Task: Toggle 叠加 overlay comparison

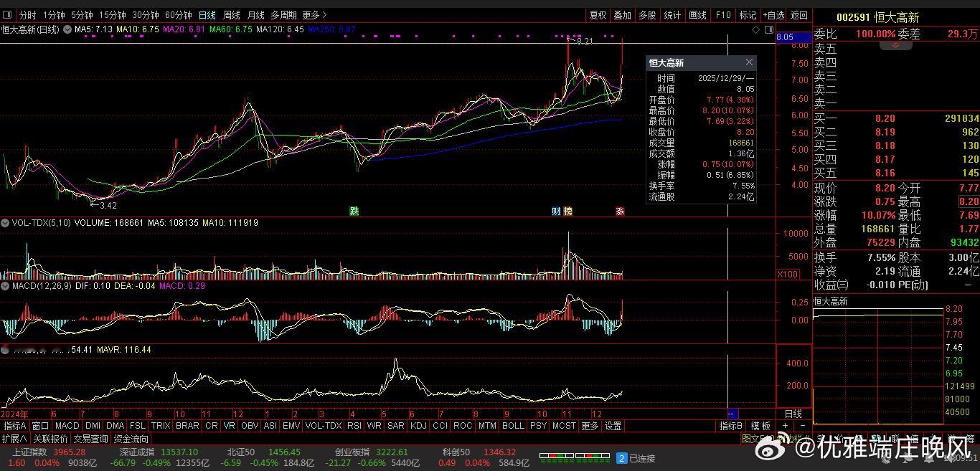Action: coord(622,15)
